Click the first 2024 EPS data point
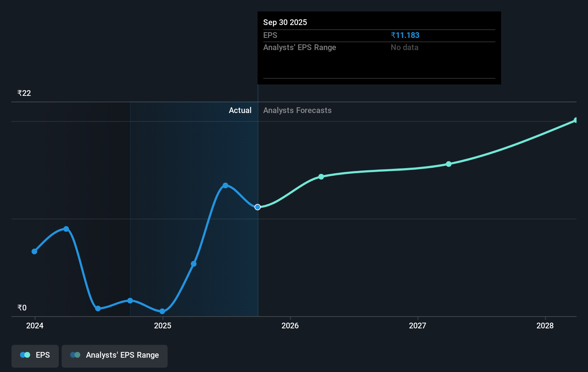The height and width of the screenshot is (372, 588). pos(34,251)
